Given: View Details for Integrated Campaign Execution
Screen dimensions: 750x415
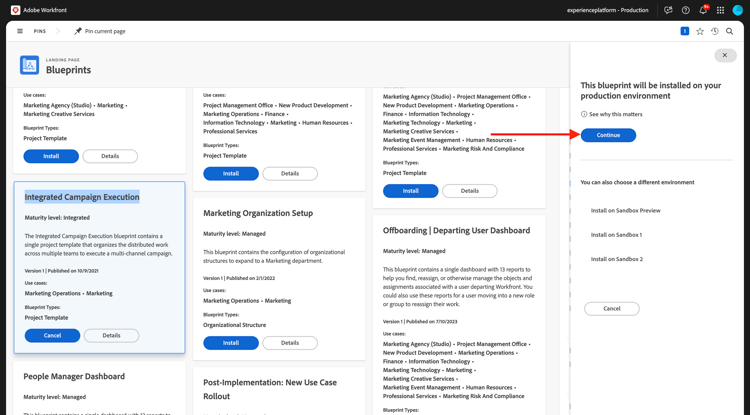Looking at the screenshot, I should 111,336.
